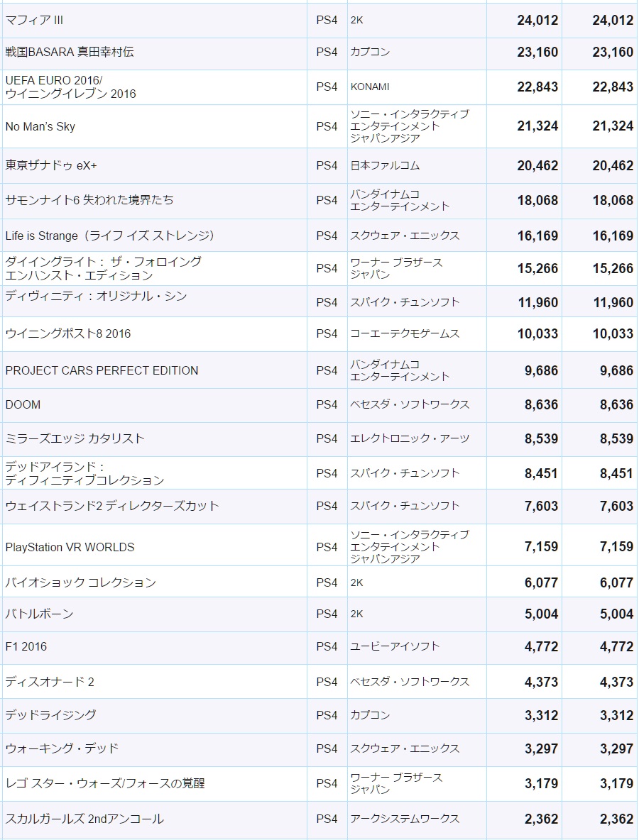Click the ディスオナード 2 title
Viewport: 639px width, 840px height.
[50, 682]
